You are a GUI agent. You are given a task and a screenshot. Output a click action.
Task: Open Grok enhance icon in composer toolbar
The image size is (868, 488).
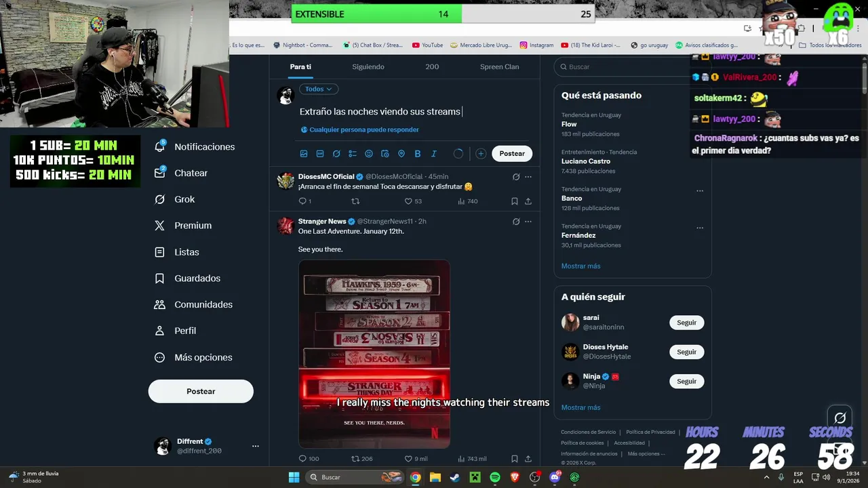pos(336,154)
